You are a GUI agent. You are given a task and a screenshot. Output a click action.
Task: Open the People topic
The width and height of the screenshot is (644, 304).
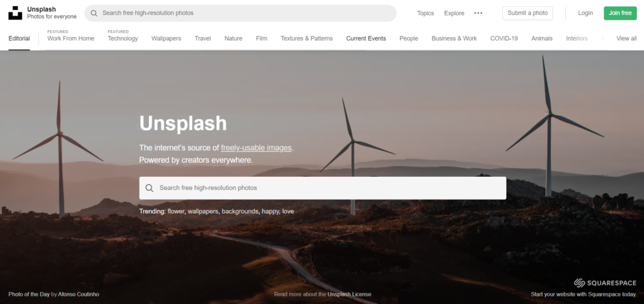(x=409, y=38)
